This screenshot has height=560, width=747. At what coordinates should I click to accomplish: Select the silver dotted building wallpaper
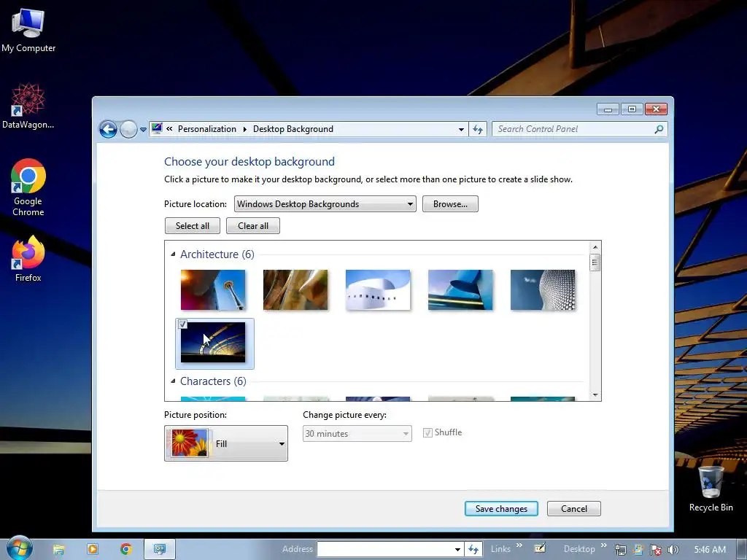pos(543,290)
